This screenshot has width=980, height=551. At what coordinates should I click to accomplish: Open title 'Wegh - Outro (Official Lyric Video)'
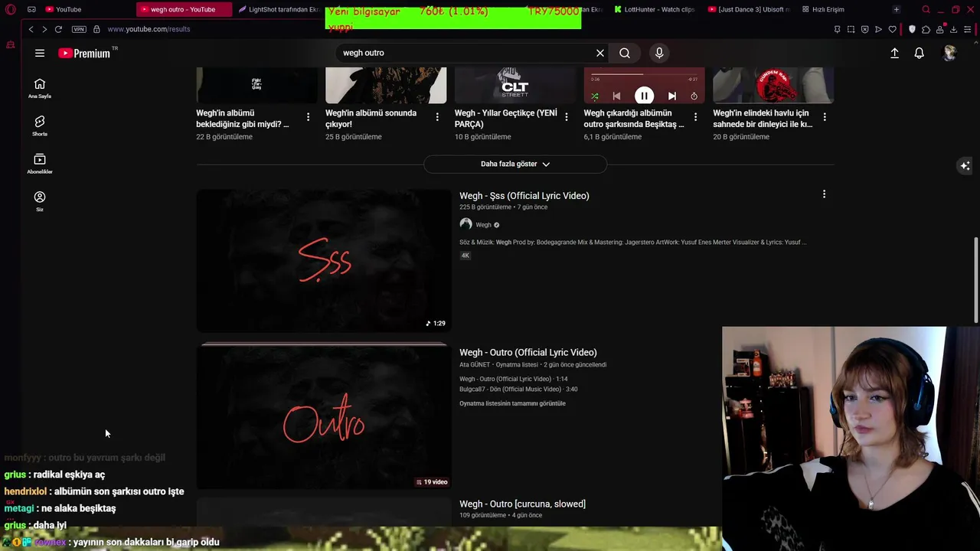528,353
